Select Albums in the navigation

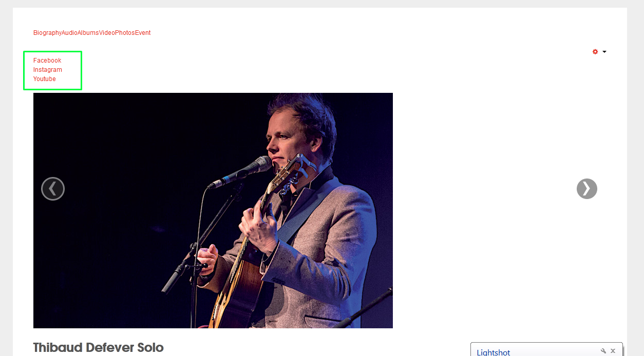click(x=88, y=33)
